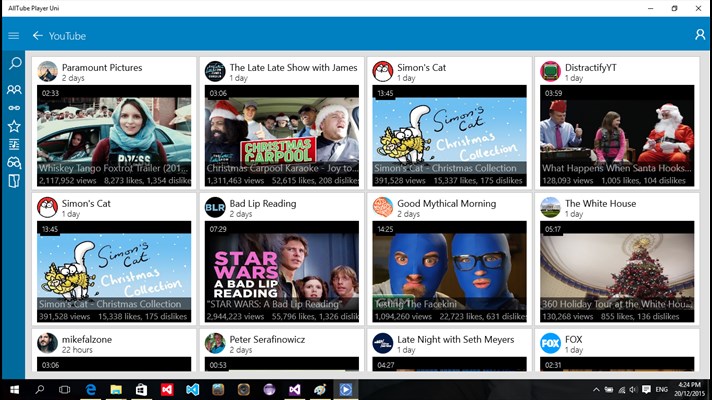Open the Bad Lip Reading channel name

[x=263, y=203]
